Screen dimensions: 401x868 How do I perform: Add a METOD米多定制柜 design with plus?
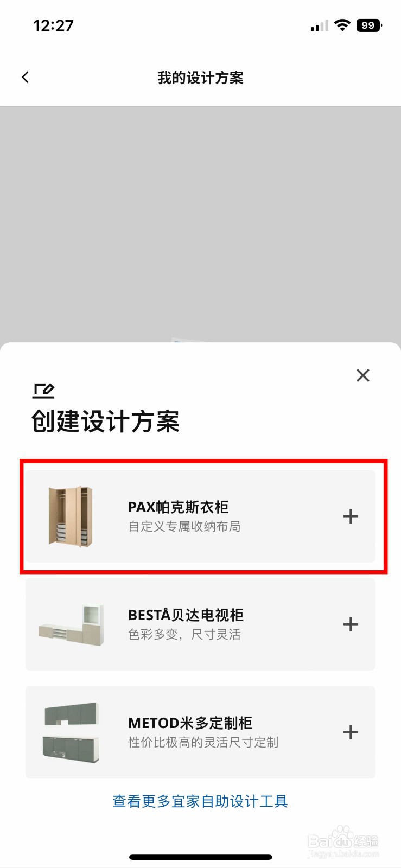[x=351, y=732]
